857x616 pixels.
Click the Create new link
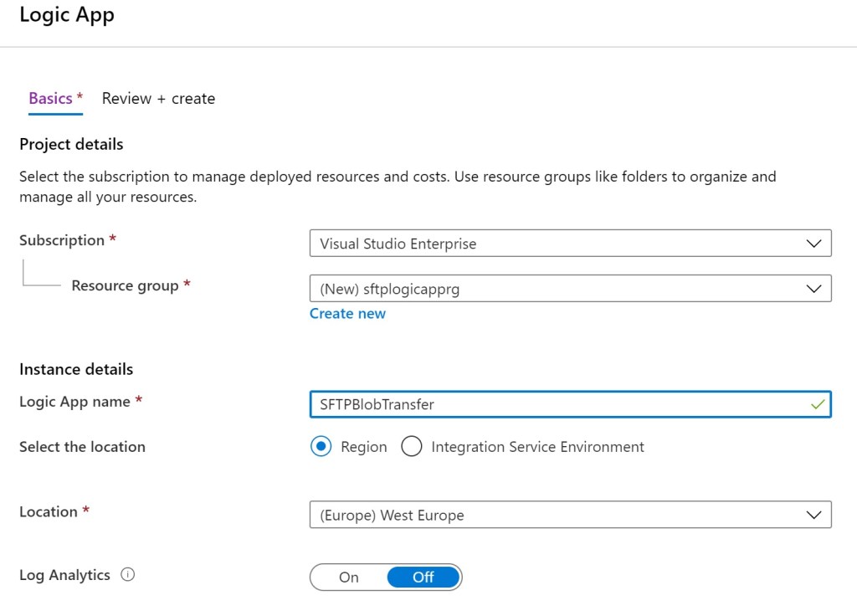point(347,314)
